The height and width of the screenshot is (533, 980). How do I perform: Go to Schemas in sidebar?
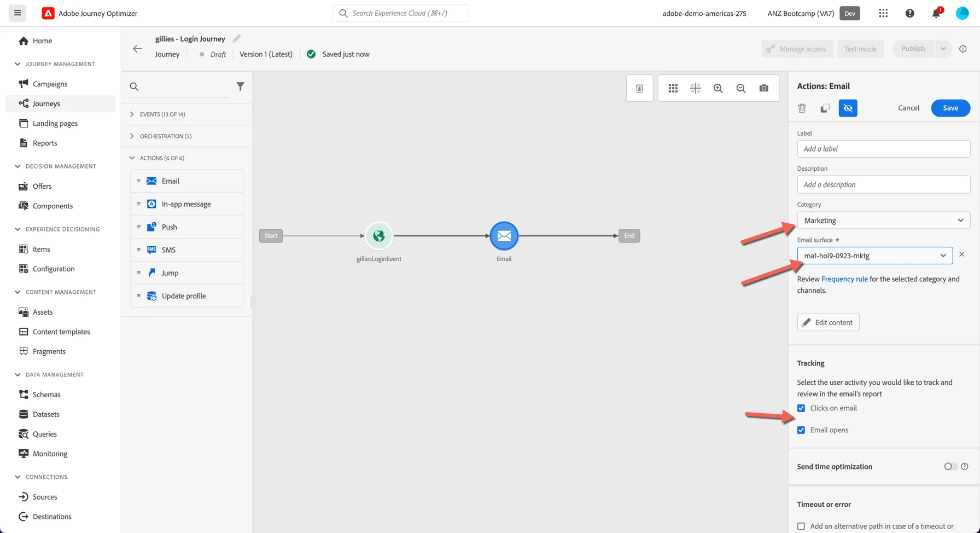[46, 395]
